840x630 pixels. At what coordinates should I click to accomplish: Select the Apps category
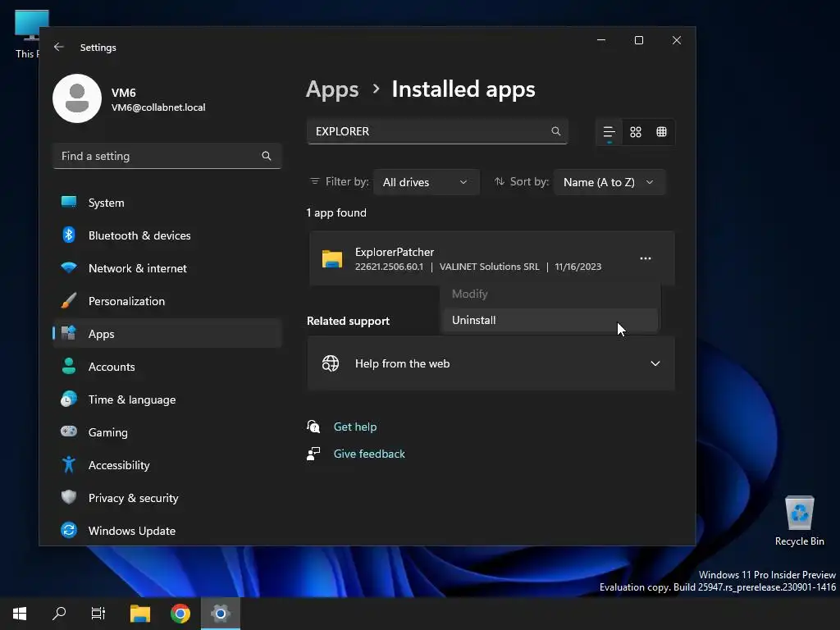coord(167,334)
